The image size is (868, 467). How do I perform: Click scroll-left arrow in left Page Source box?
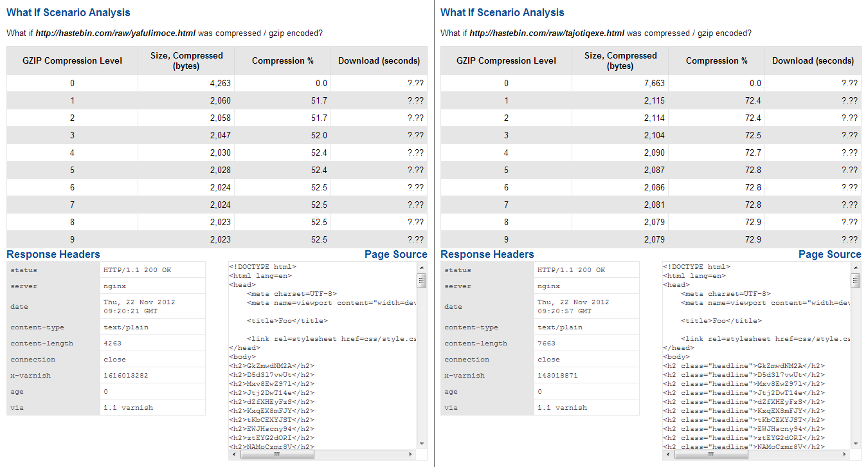tap(234, 454)
